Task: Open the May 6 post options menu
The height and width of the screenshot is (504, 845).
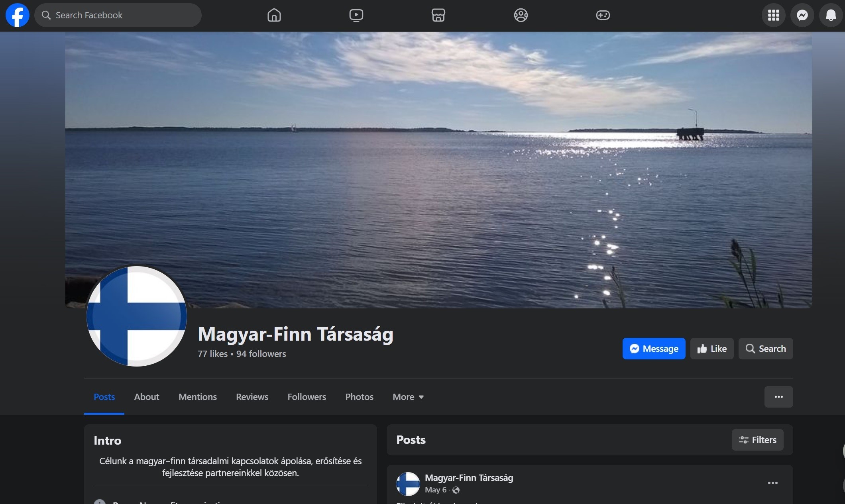Action: [773, 483]
